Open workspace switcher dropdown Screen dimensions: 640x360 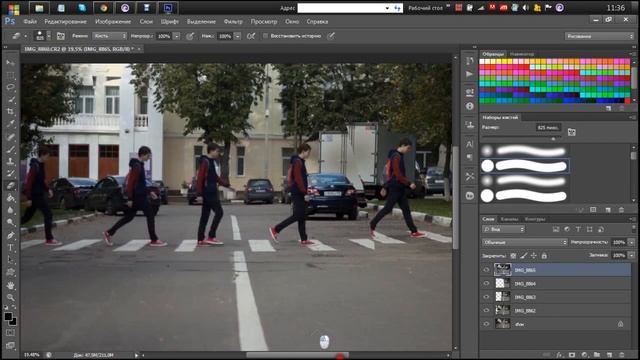pos(599,36)
